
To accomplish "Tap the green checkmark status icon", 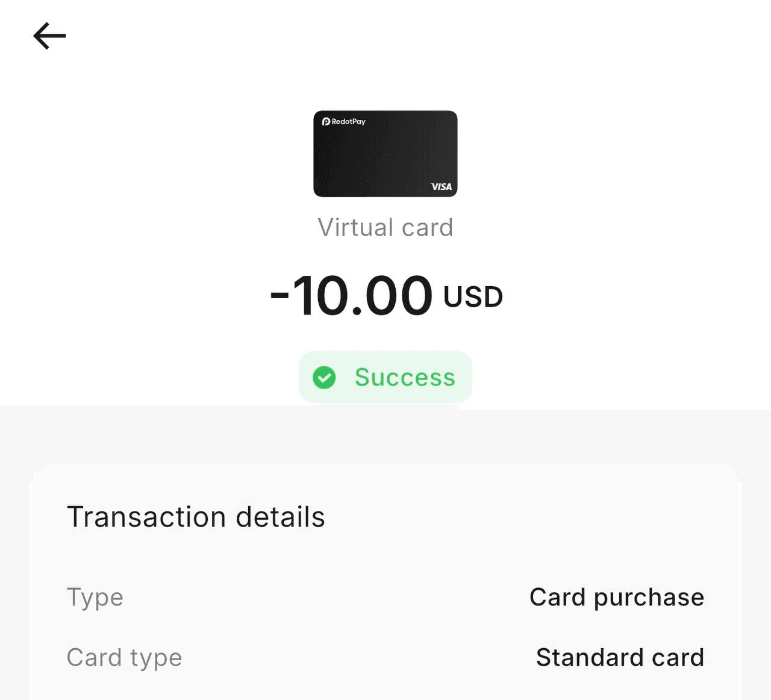I will point(324,378).
